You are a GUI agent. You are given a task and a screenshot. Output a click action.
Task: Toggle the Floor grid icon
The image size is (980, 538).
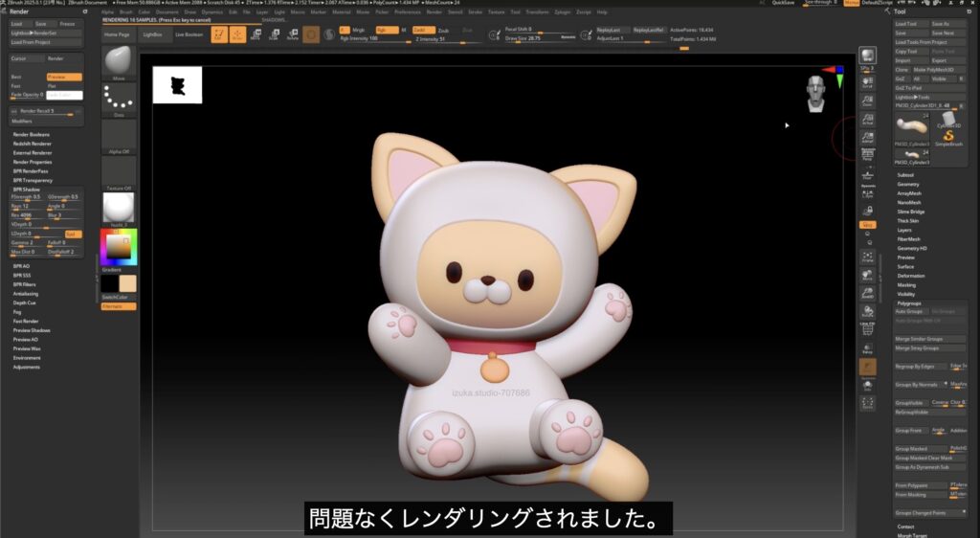tap(867, 174)
